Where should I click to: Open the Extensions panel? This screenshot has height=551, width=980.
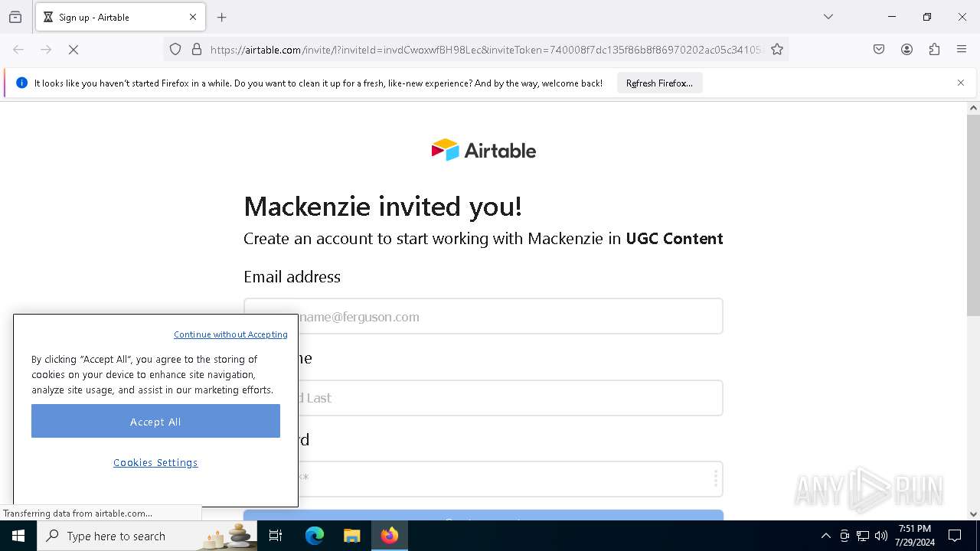[x=934, y=50]
